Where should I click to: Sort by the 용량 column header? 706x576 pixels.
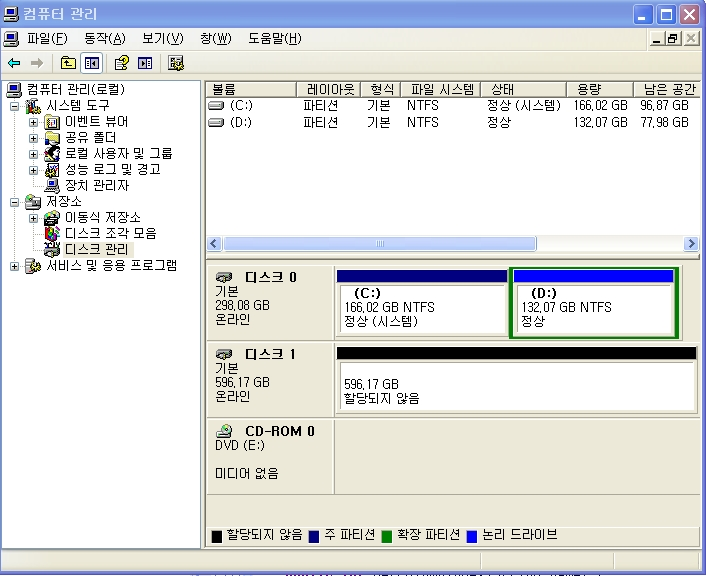tap(600, 89)
